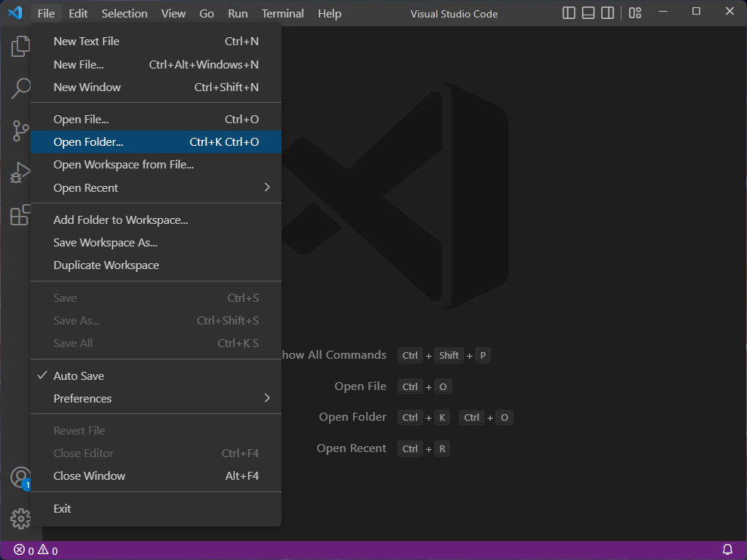
Task: Toggle the Auto Save menu option
Action: pyautogui.click(x=79, y=376)
